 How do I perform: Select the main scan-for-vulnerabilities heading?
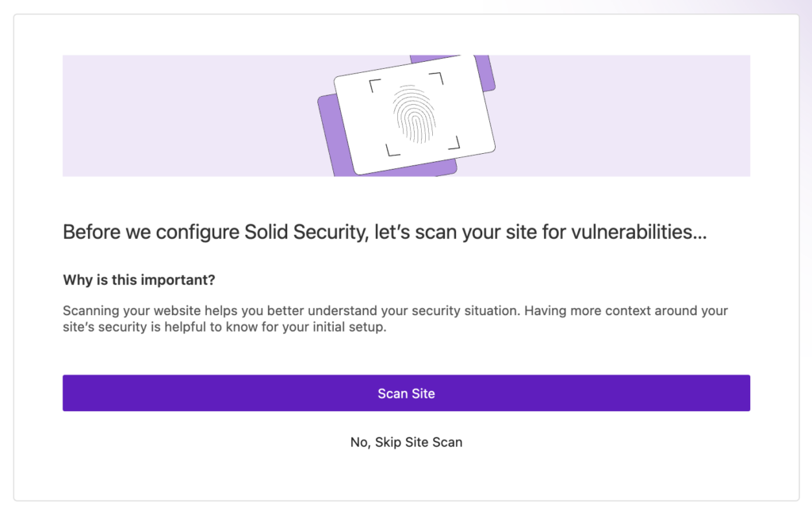(385, 233)
